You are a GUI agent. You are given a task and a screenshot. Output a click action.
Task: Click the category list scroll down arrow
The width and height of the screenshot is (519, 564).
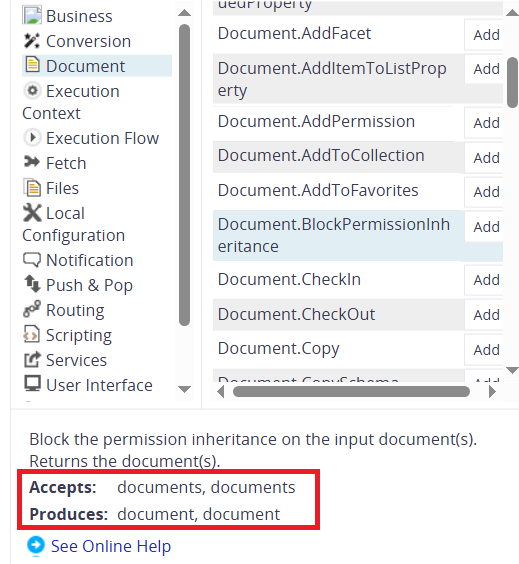(x=185, y=389)
